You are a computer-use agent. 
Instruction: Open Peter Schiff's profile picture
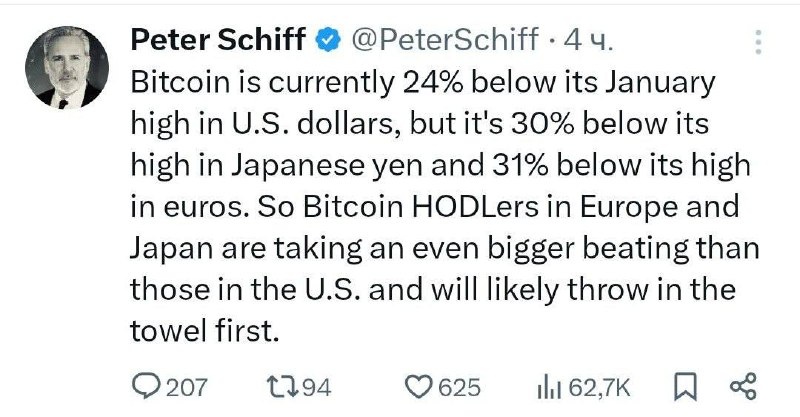[x=67, y=67]
